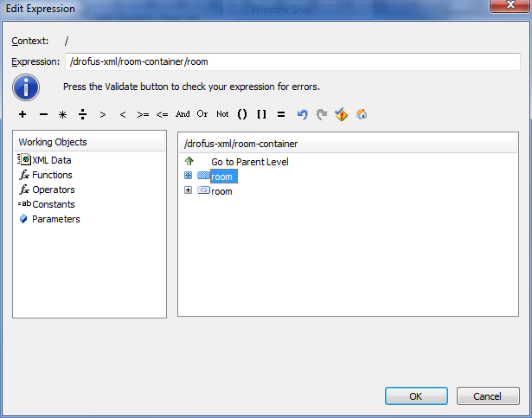532x418 pixels.
Task: Add the Not logical operator
Action: (222, 114)
